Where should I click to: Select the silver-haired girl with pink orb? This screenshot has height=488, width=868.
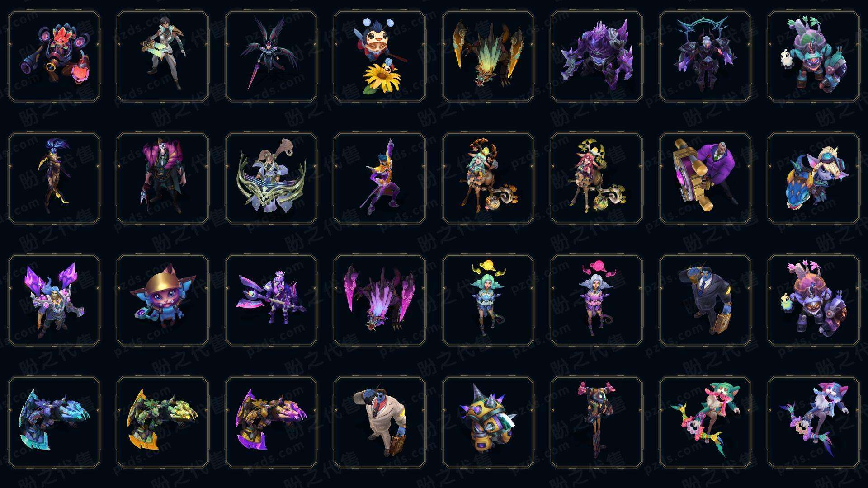[x=597, y=300]
